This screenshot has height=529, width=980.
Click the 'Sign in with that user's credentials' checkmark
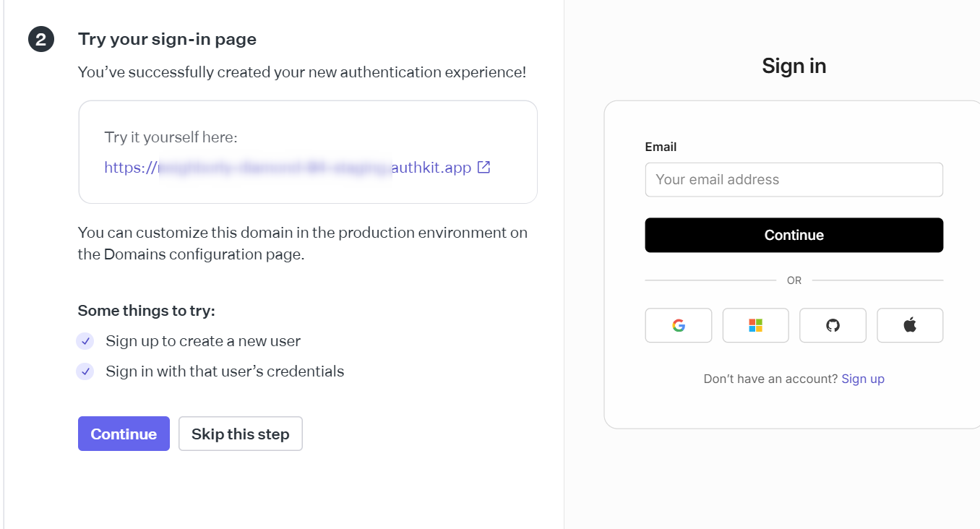[85, 371]
